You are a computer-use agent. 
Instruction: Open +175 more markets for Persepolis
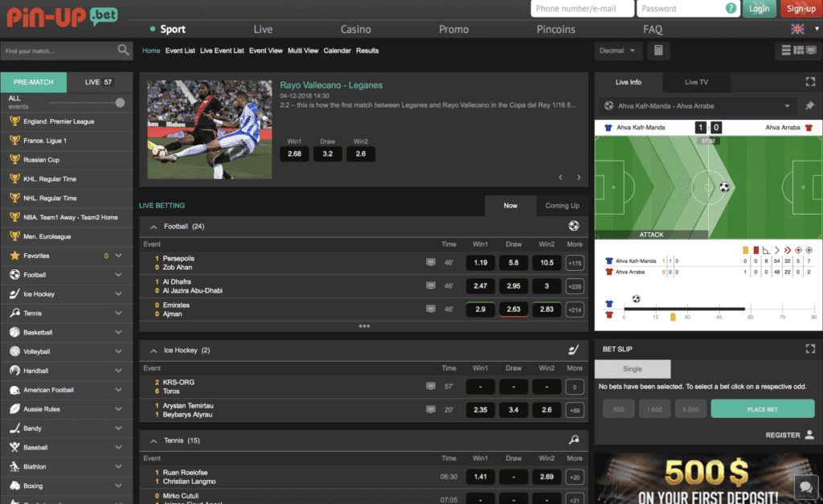[x=575, y=263]
